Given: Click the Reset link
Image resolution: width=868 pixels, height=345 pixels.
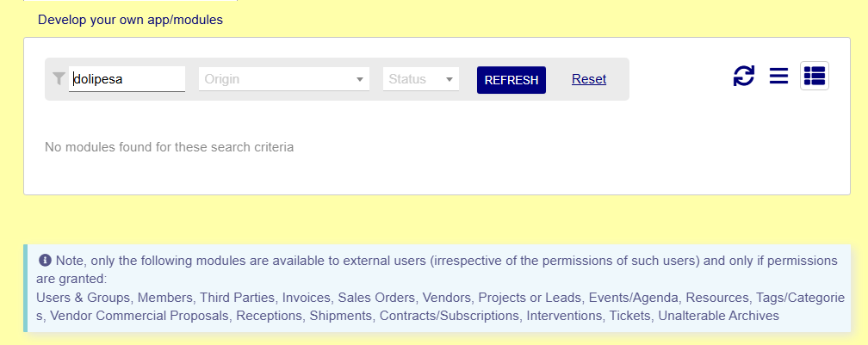Looking at the screenshot, I should 589,79.
